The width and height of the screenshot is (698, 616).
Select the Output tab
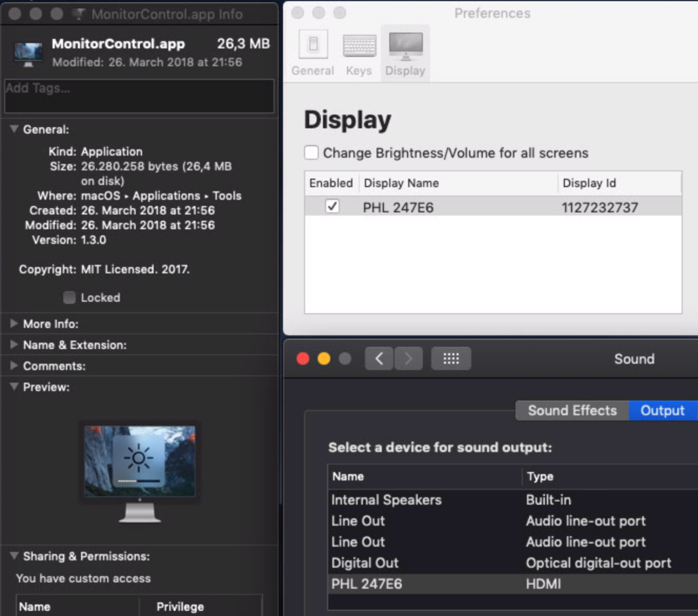(x=662, y=411)
